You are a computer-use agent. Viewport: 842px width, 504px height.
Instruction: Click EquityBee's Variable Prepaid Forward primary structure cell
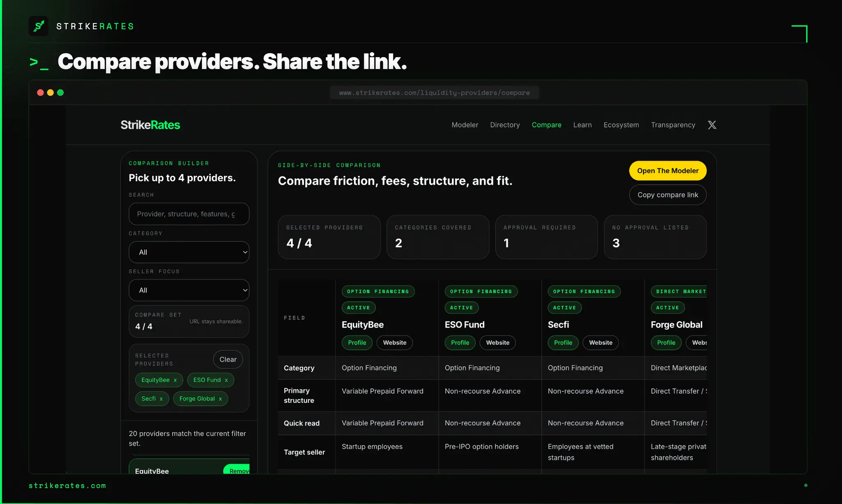382,391
